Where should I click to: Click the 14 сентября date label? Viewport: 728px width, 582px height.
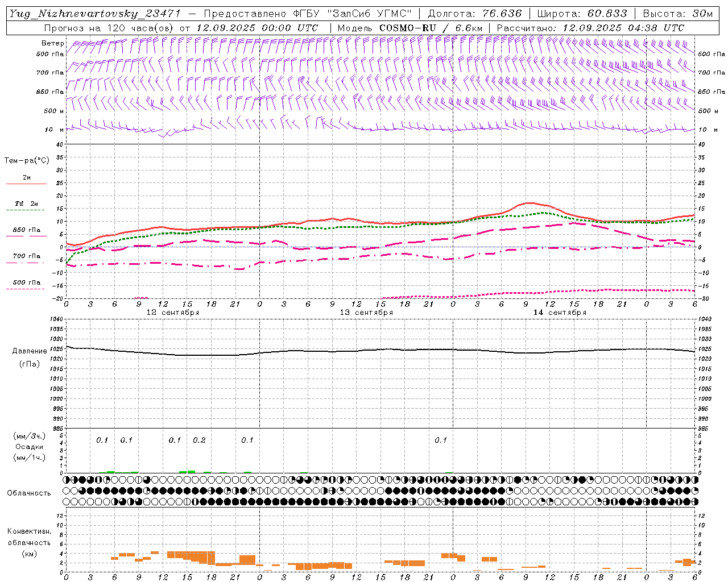[x=560, y=313]
